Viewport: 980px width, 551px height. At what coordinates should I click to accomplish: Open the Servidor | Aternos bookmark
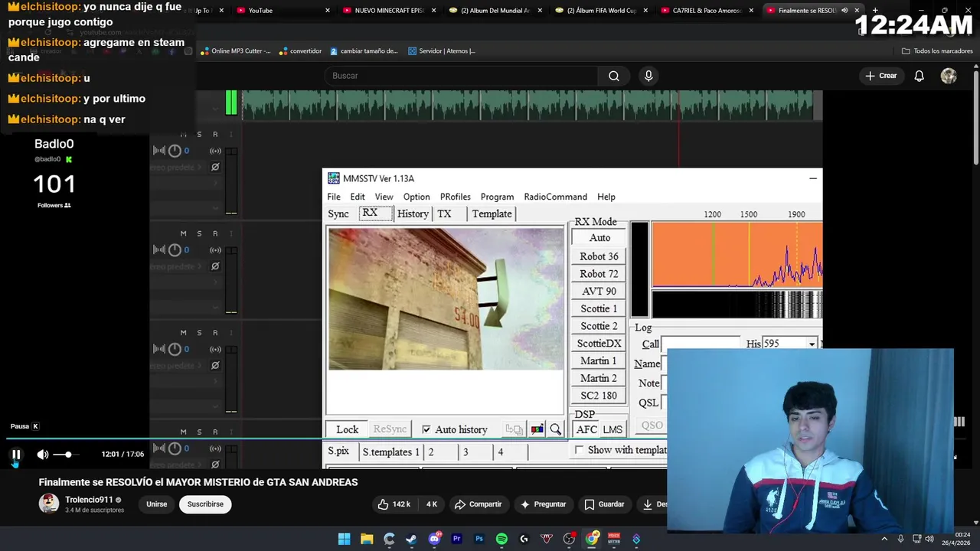click(442, 51)
